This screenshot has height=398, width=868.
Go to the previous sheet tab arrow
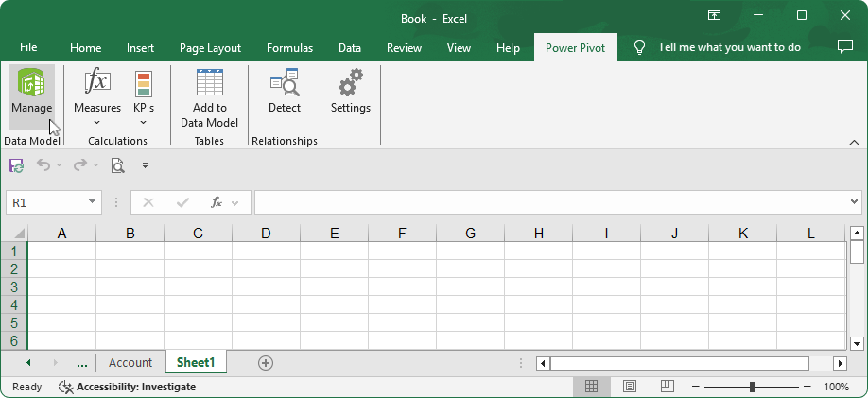tap(28, 363)
